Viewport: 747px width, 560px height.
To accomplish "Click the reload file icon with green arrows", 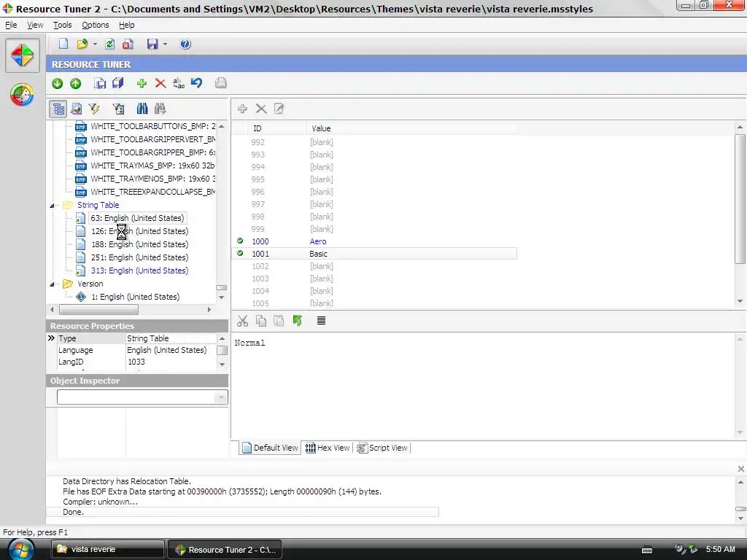I will (x=109, y=44).
